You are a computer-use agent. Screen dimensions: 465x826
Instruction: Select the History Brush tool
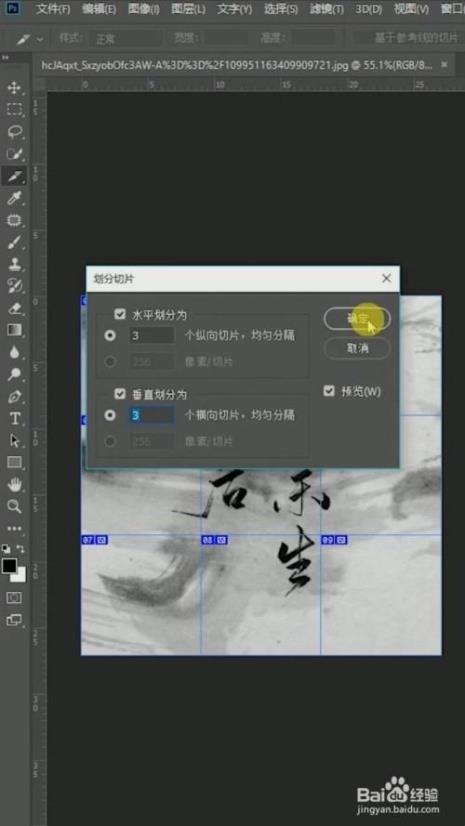14,286
